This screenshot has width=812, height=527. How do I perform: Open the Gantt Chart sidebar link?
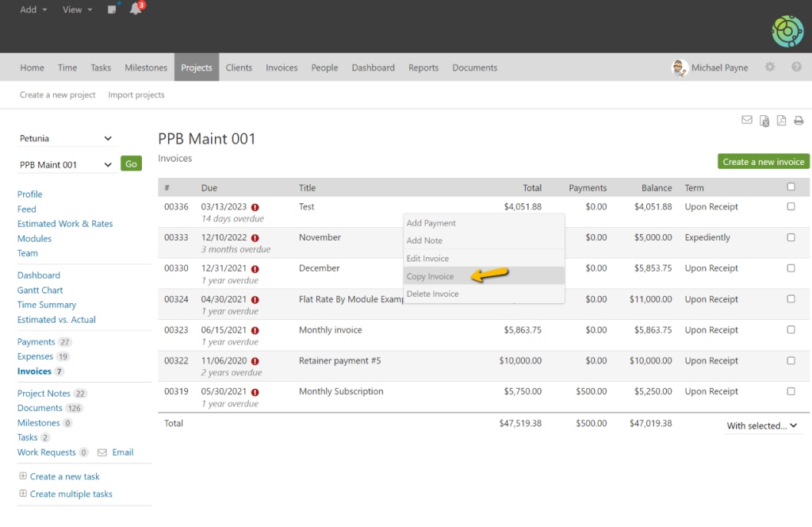click(40, 290)
